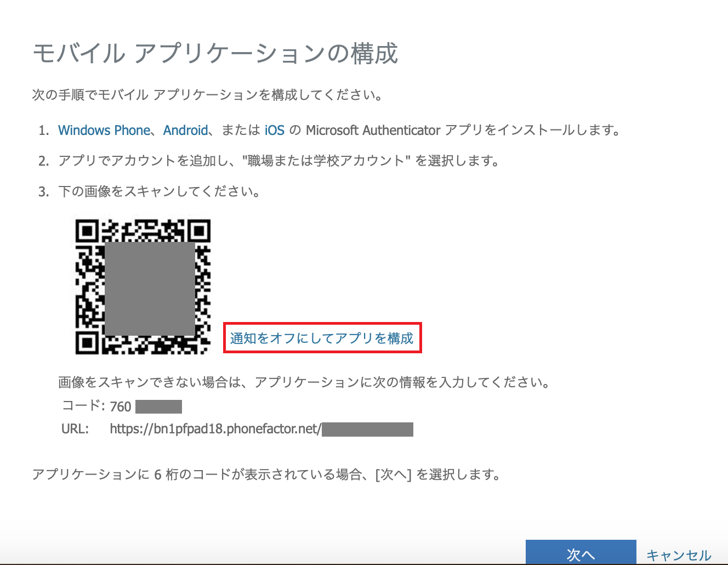Viewport: 728px width, 565px height.
Task: Open the iOS app link
Action: point(275,131)
